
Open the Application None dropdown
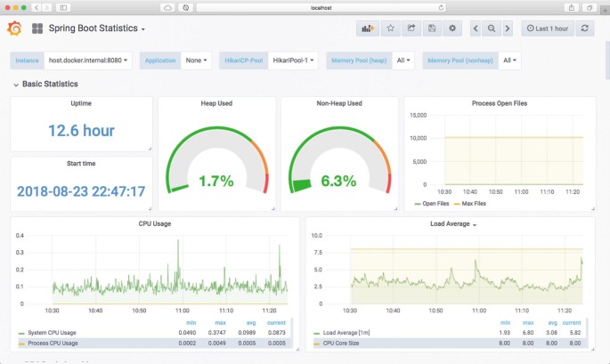(196, 61)
